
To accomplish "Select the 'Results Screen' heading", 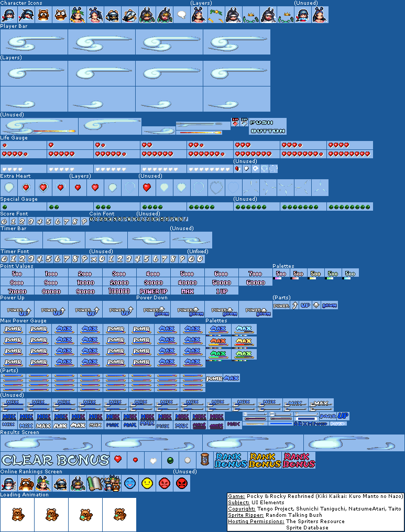I will coord(20,432).
